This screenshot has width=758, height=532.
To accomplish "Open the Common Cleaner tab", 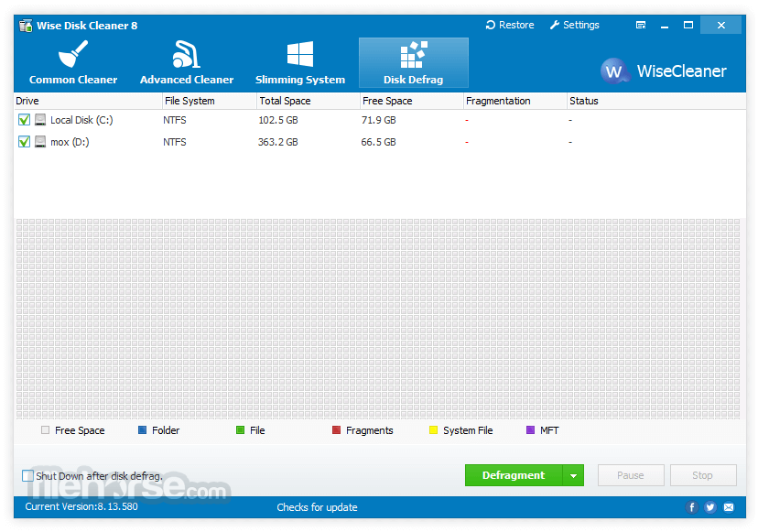I will 73,63.
